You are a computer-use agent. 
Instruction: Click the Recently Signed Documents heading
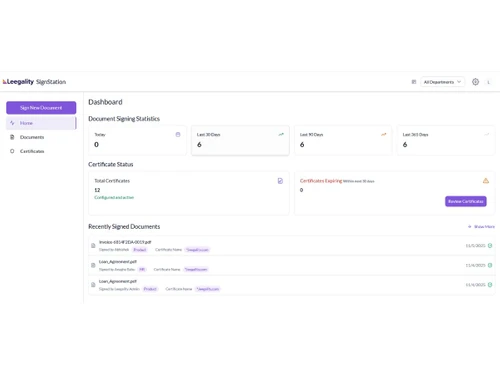(124, 227)
